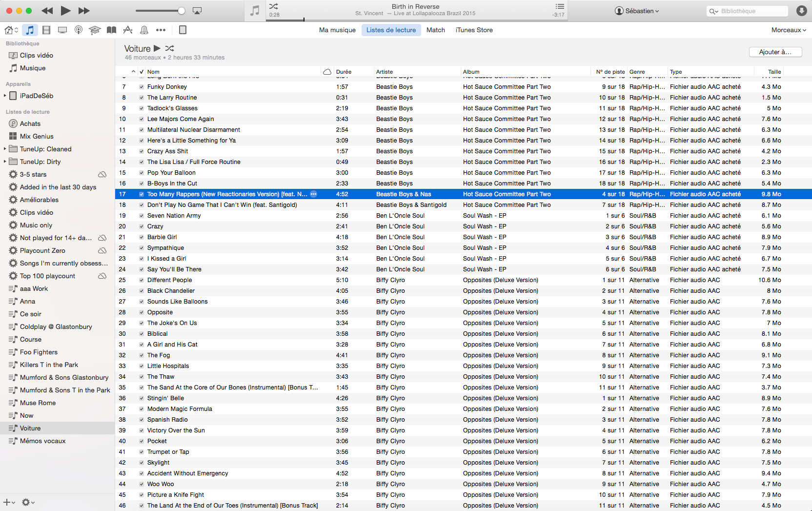The width and height of the screenshot is (812, 511).
Task: Switch to Ma musique tab
Action: click(337, 30)
